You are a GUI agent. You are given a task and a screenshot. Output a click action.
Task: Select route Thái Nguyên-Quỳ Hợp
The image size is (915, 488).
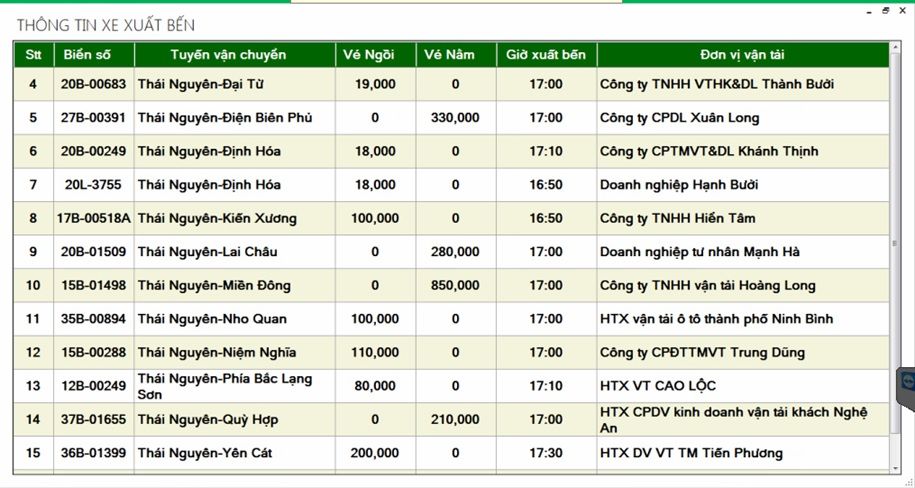[235, 420]
